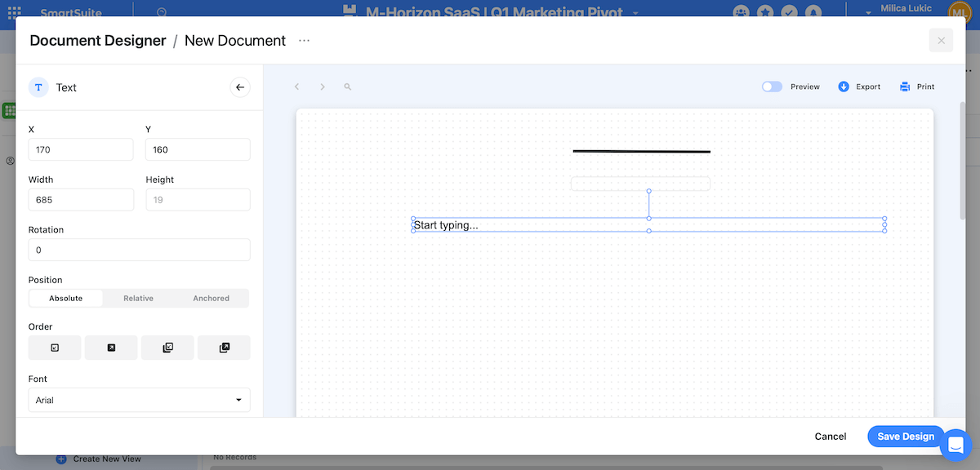Click inside the Rotation input field
980x470 pixels.
click(x=139, y=250)
